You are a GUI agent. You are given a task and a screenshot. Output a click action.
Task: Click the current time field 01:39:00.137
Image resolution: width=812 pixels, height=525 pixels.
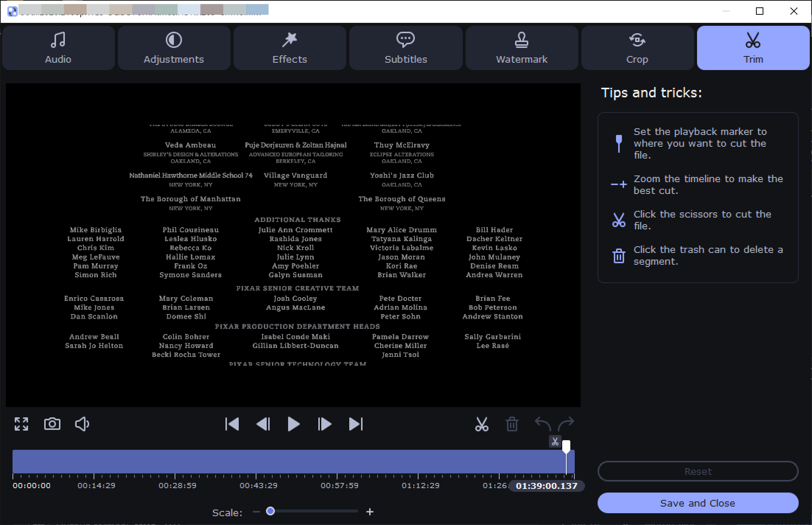(x=547, y=486)
